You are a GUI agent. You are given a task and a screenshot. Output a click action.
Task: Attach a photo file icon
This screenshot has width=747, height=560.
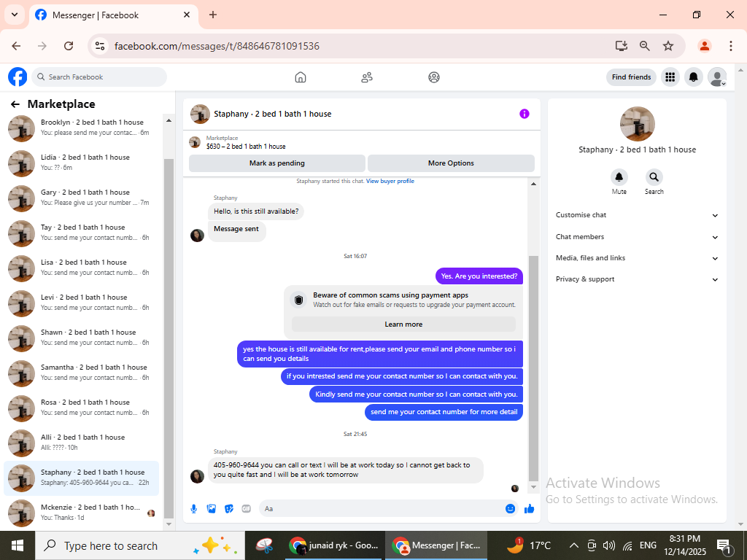212,509
